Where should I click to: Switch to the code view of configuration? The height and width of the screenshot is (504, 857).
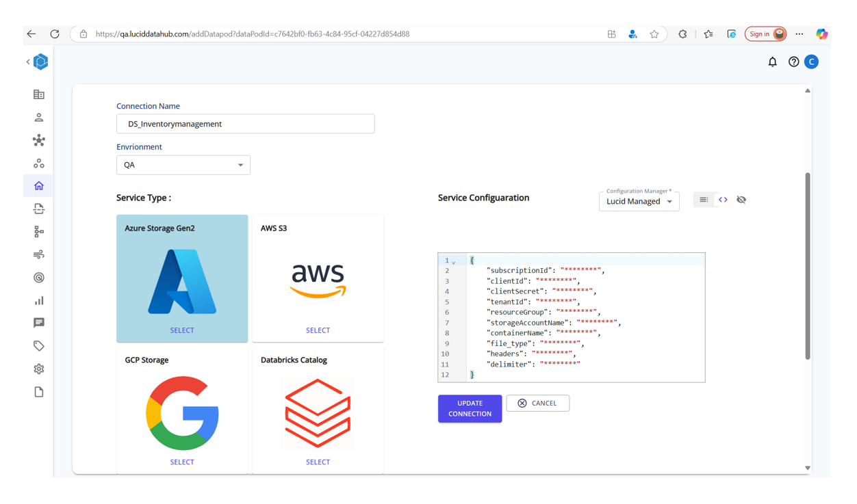point(723,200)
